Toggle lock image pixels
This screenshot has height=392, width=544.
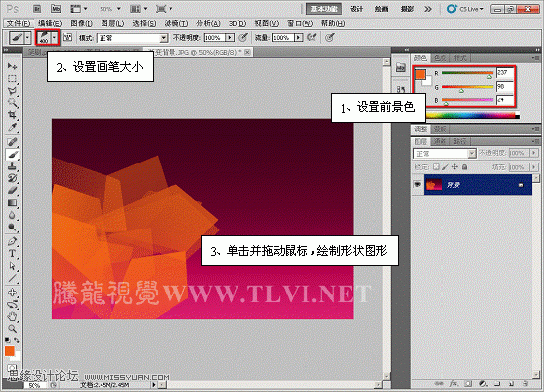tap(445, 167)
